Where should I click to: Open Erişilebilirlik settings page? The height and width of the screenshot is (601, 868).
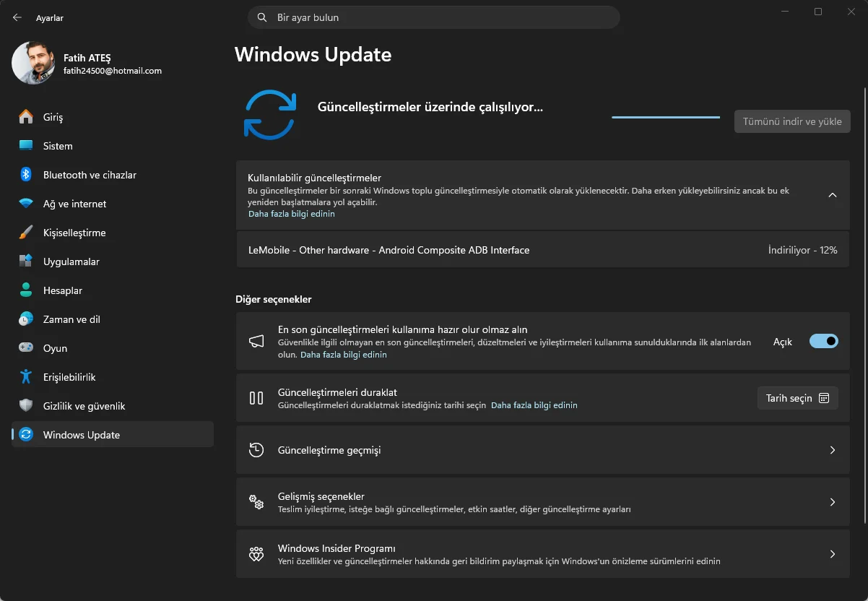pos(113,377)
